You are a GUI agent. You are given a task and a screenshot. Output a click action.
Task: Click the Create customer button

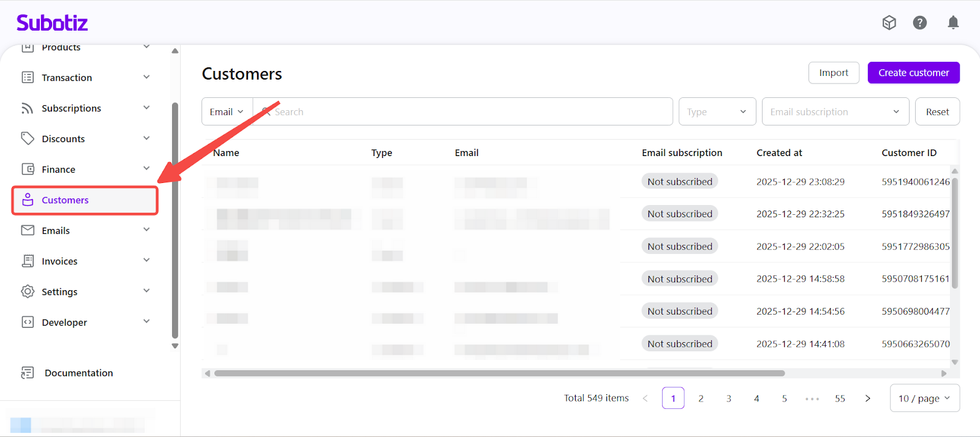coord(913,73)
